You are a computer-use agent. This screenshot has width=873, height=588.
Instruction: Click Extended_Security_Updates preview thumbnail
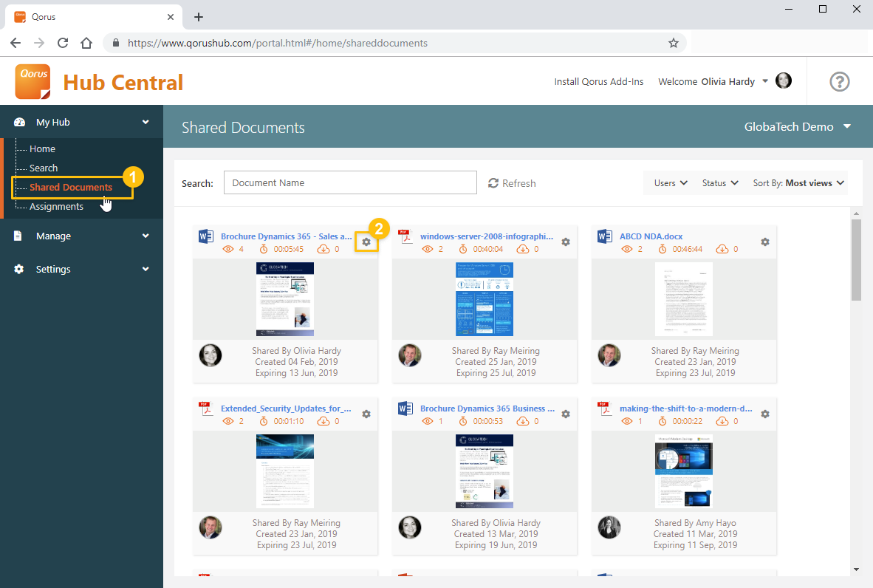click(285, 471)
